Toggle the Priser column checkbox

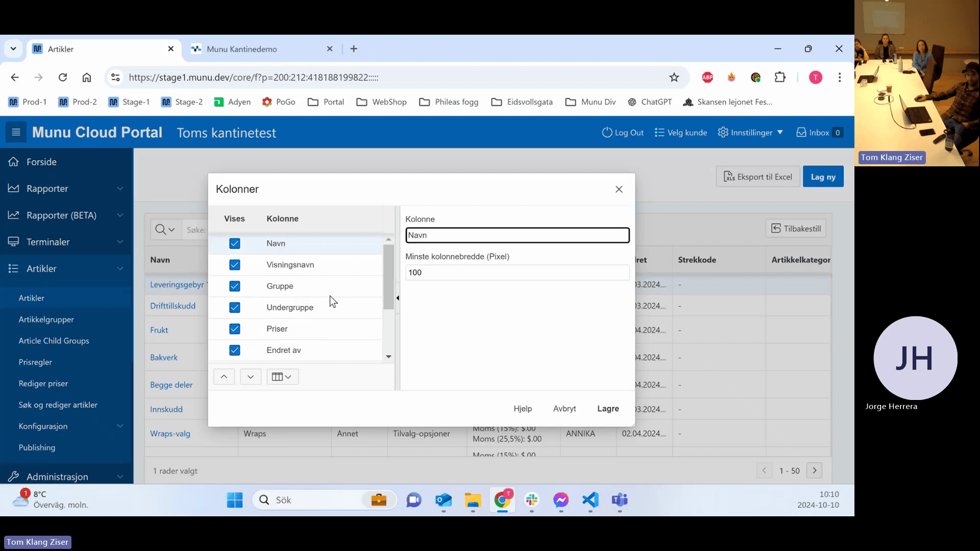click(x=235, y=329)
